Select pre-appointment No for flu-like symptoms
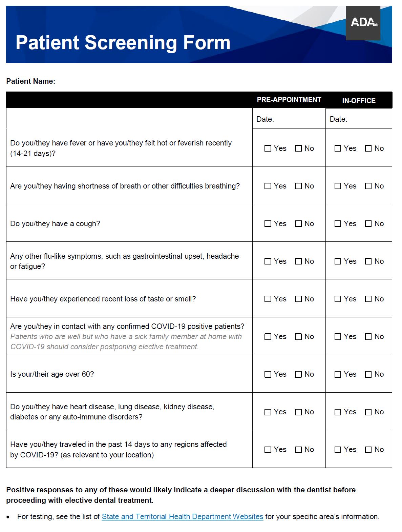402x532 pixels. click(298, 261)
